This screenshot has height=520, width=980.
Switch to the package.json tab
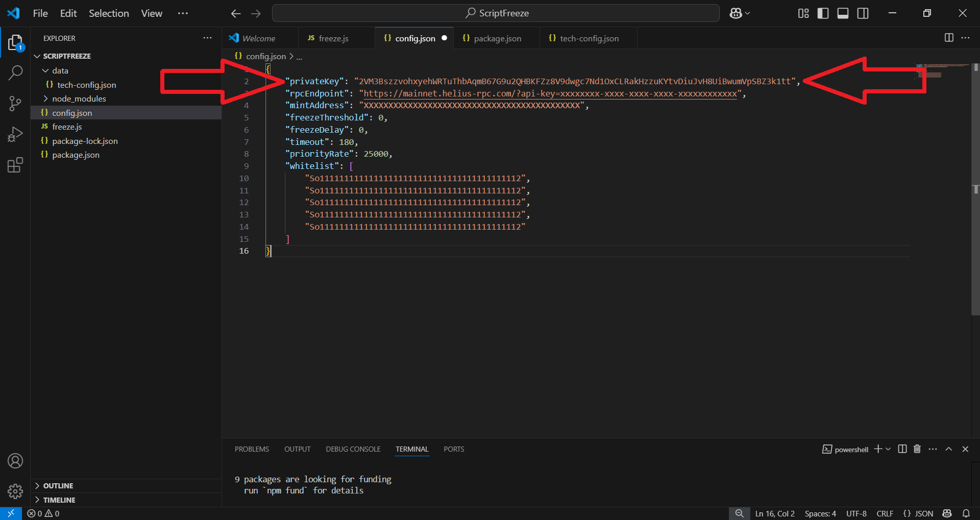point(497,38)
